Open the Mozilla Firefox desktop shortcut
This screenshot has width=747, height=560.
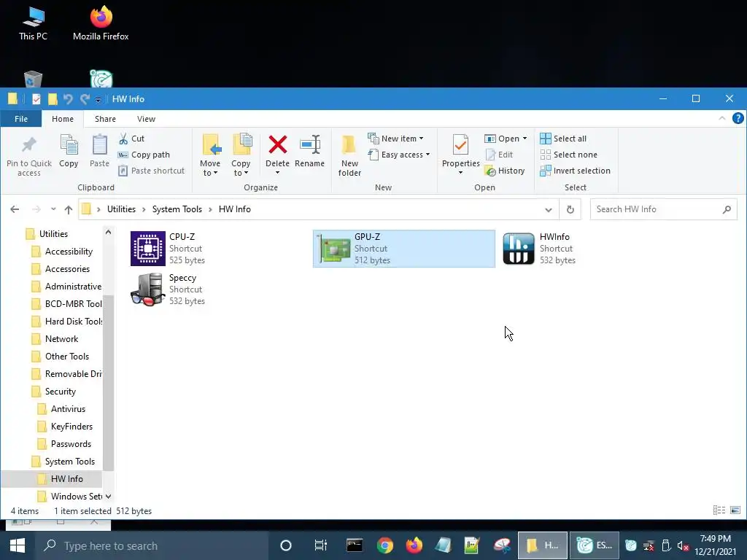click(x=101, y=23)
